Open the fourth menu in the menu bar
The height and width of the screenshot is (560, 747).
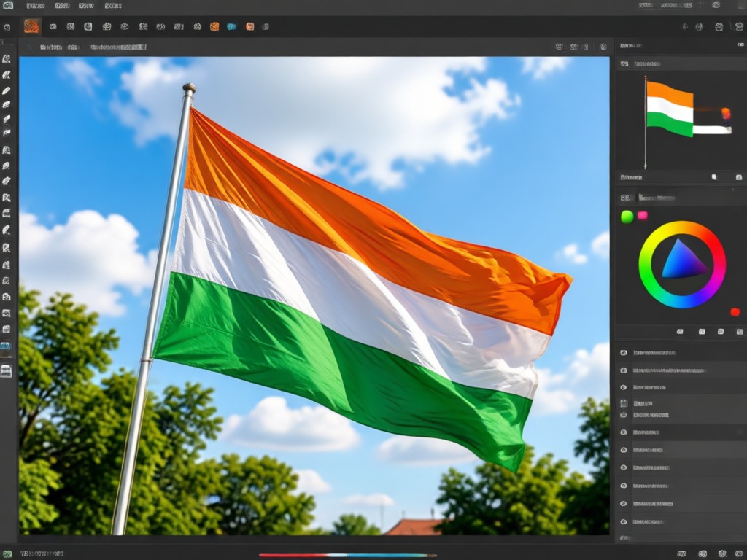[x=113, y=6]
